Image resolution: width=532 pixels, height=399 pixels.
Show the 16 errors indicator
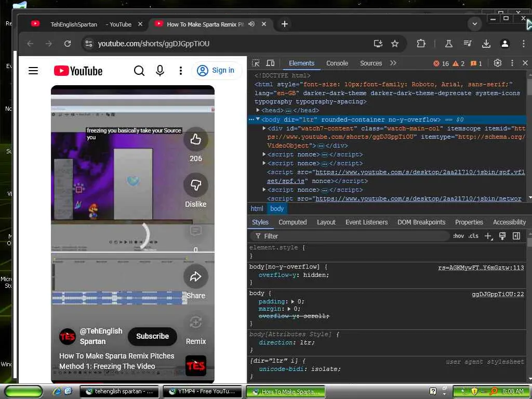441,63
